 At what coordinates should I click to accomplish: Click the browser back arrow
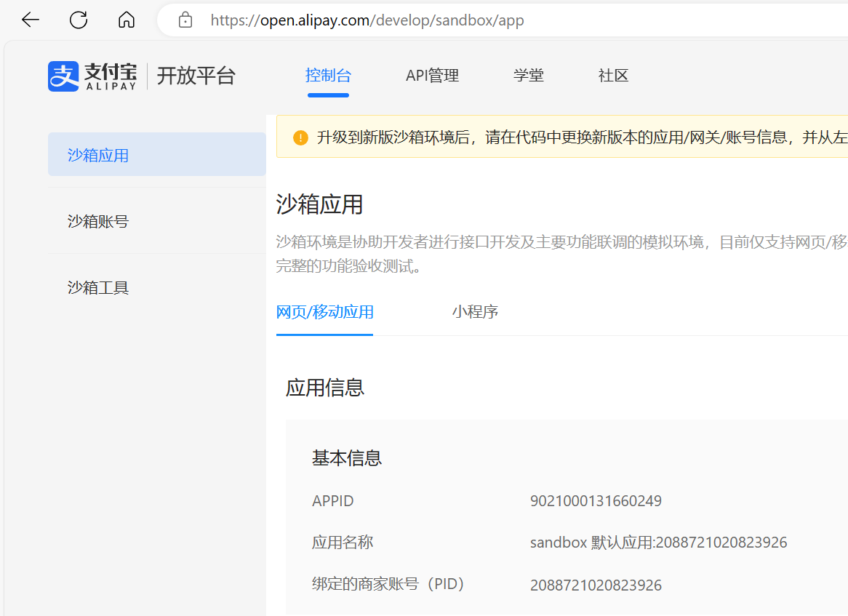31,20
